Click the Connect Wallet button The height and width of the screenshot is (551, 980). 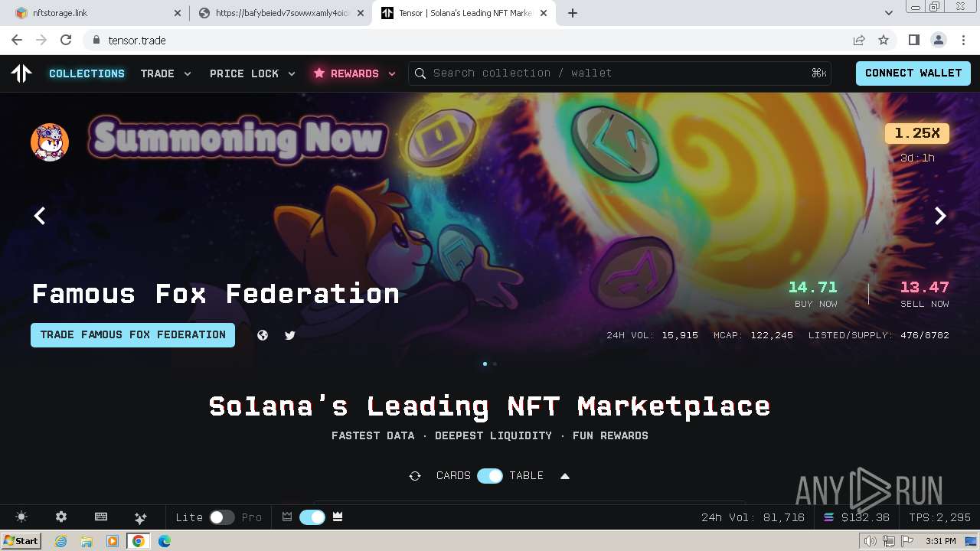(913, 73)
